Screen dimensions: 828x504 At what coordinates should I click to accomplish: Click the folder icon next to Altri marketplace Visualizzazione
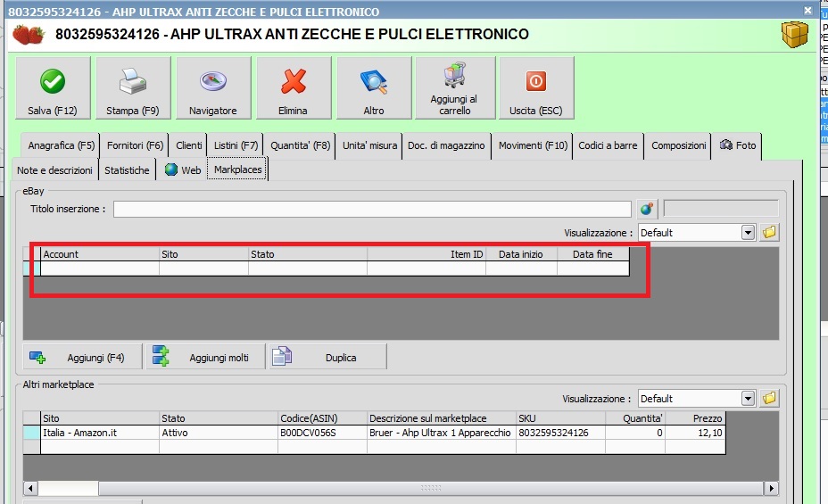pyautogui.click(x=769, y=399)
